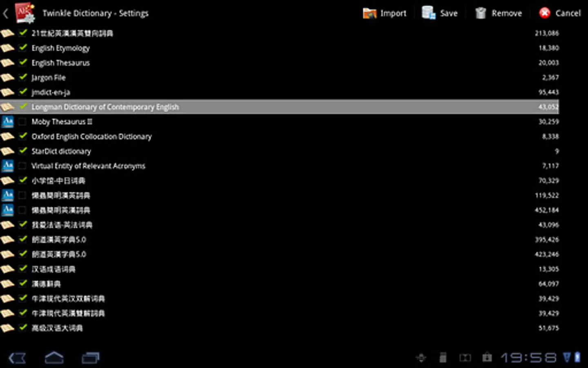Click book icon beside StarDict dictionary
The image size is (588, 368).
tap(7, 151)
